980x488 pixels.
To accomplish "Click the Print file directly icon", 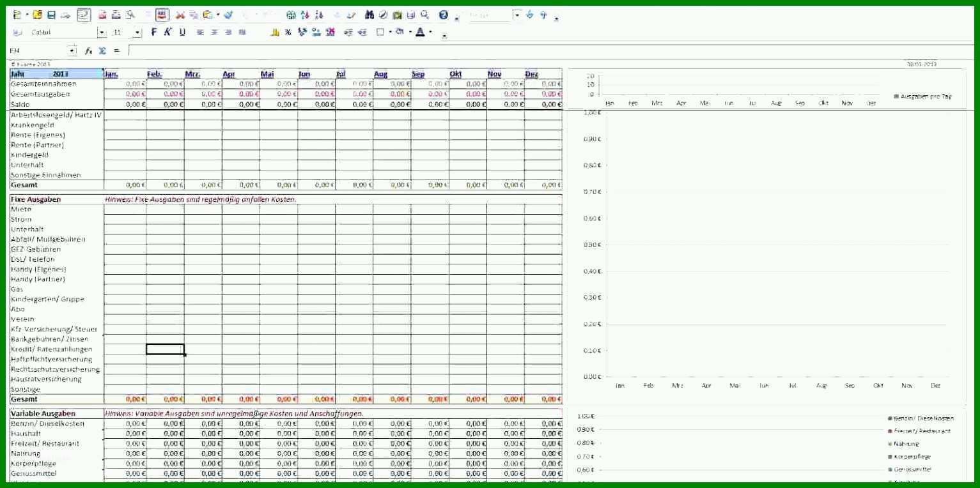I will [x=116, y=15].
